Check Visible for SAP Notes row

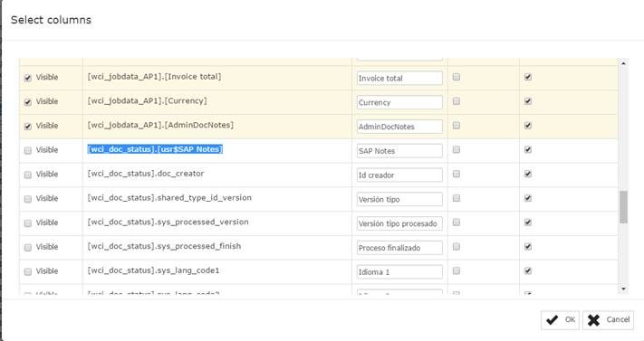point(27,150)
